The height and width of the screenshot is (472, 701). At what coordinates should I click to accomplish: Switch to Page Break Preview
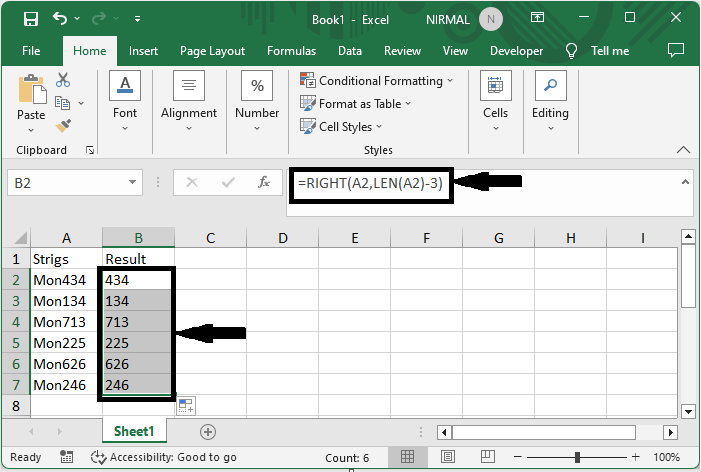tap(487, 456)
